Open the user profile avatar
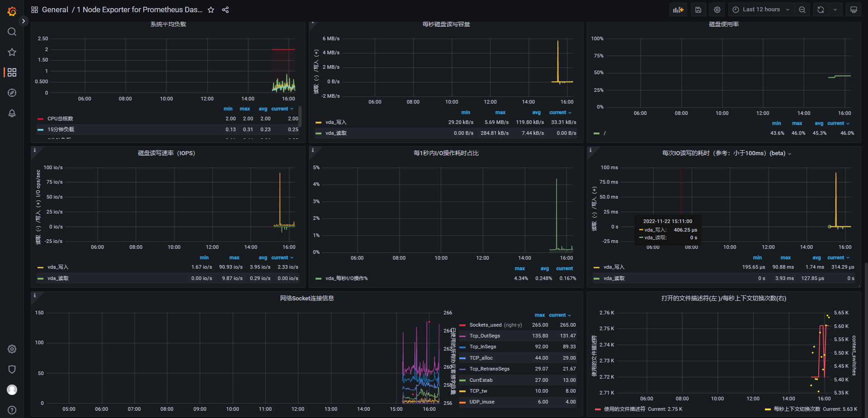Image resolution: width=868 pixels, height=418 pixels. point(12,389)
